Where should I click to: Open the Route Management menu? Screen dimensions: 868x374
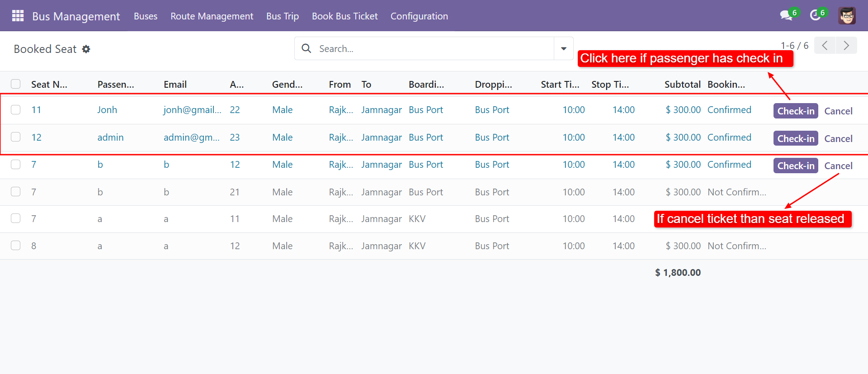212,16
